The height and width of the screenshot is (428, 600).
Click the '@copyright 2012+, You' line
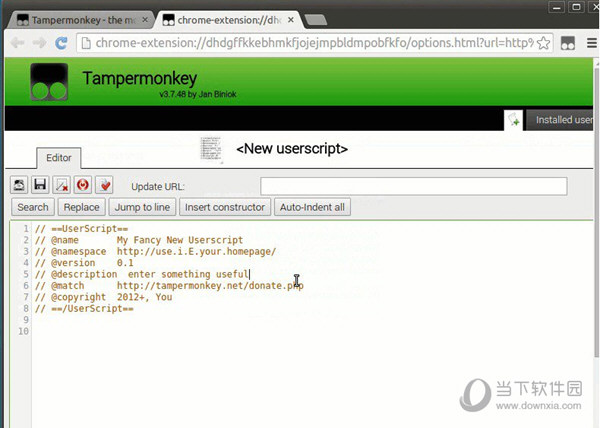pyautogui.click(x=104, y=297)
